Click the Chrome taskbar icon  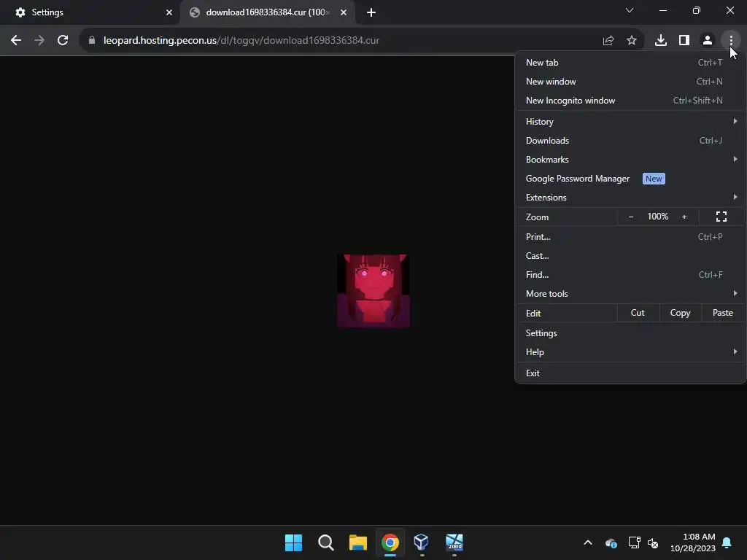tap(390, 542)
